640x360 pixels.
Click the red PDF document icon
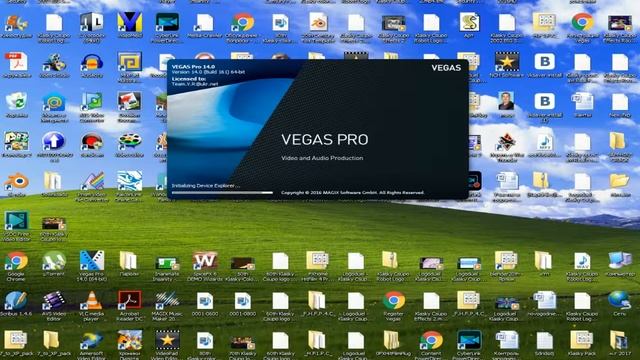pyautogui.click(x=16, y=62)
